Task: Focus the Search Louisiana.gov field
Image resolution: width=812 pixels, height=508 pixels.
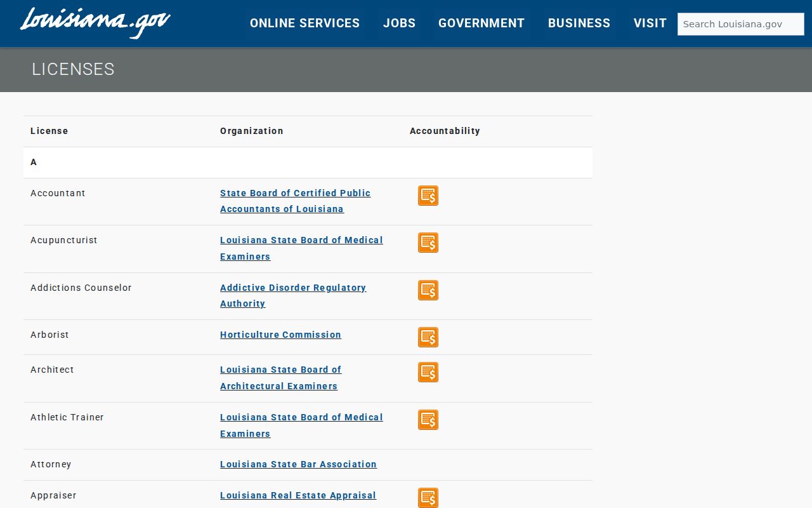Action: point(741,24)
